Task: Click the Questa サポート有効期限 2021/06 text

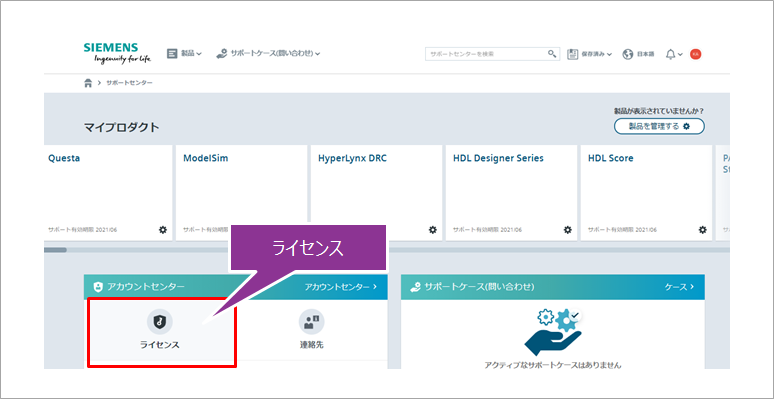Action: (x=82, y=230)
